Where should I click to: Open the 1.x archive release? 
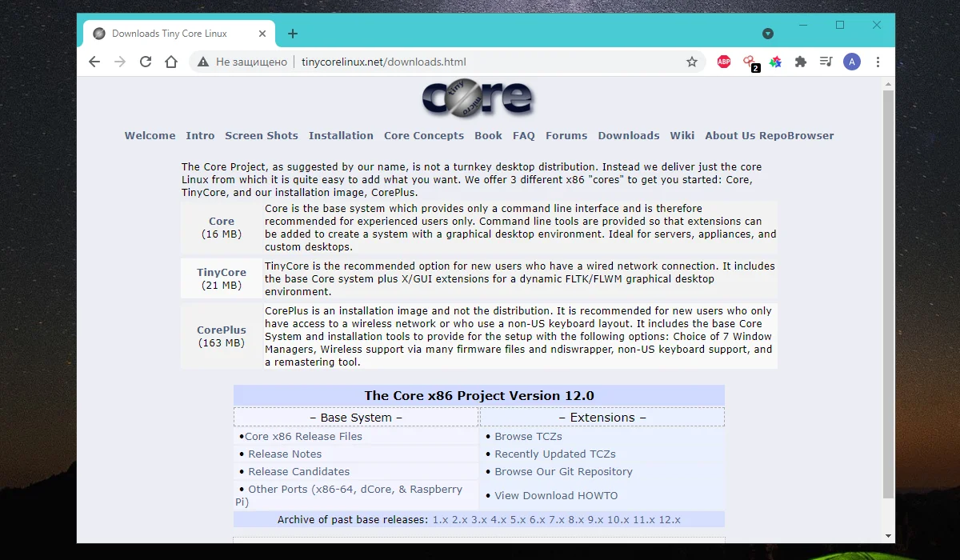pos(441,520)
